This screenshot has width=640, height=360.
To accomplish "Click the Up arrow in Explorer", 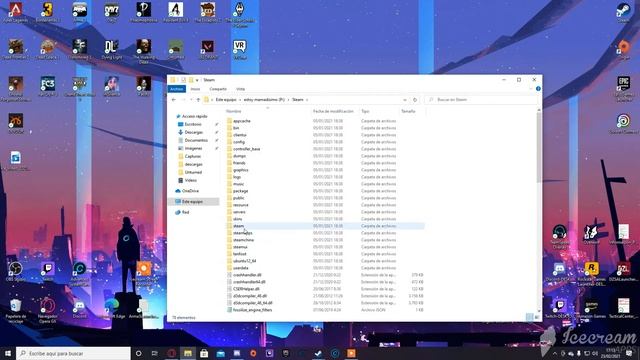I will coord(198,100).
